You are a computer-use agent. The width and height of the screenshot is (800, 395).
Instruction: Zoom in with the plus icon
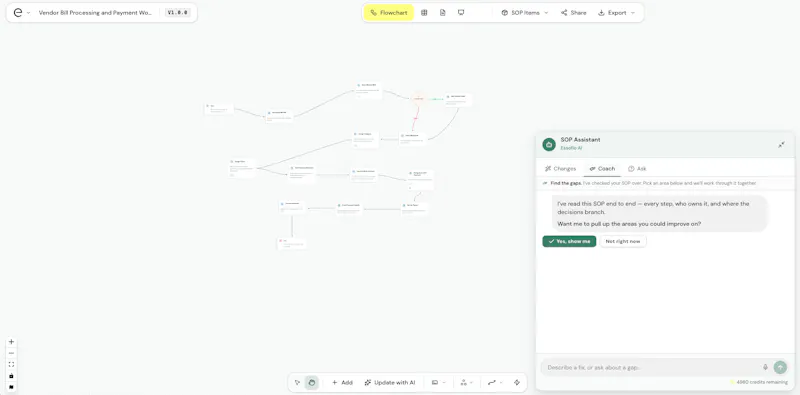pyautogui.click(x=11, y=342)
